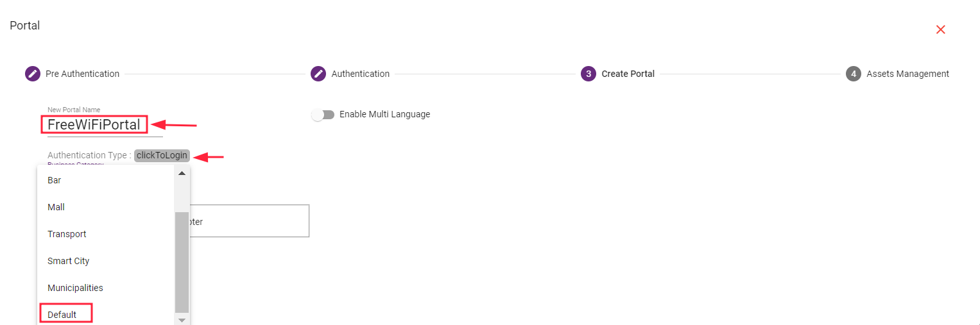Choose Mall business category option

(x=56, y=207)
